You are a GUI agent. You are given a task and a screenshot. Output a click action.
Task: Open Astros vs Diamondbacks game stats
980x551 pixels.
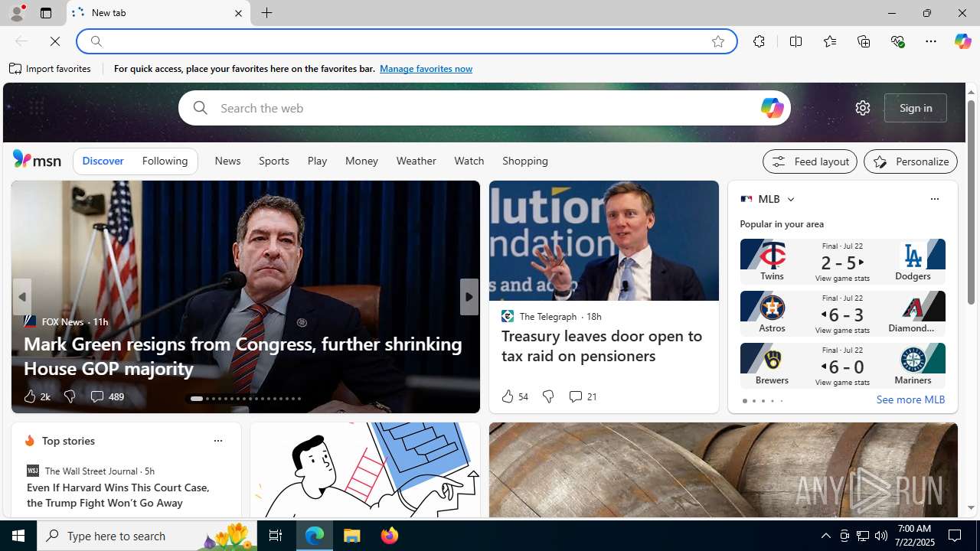[842, 314]
